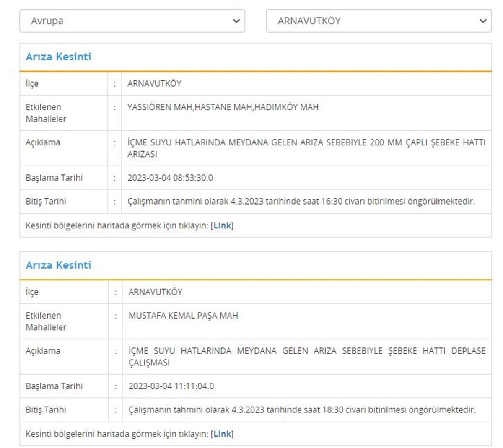
Task: Open the map Link for the Yassıören outage
Action: coord(222,225)
